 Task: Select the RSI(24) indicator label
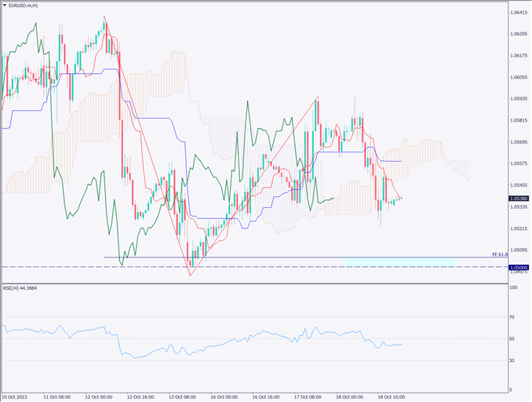click(x=20, y=288)
